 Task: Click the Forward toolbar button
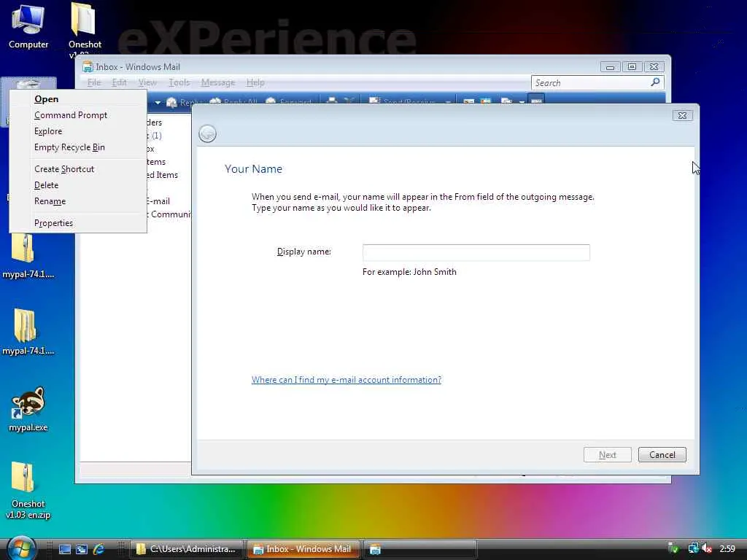tap(289, 101)
